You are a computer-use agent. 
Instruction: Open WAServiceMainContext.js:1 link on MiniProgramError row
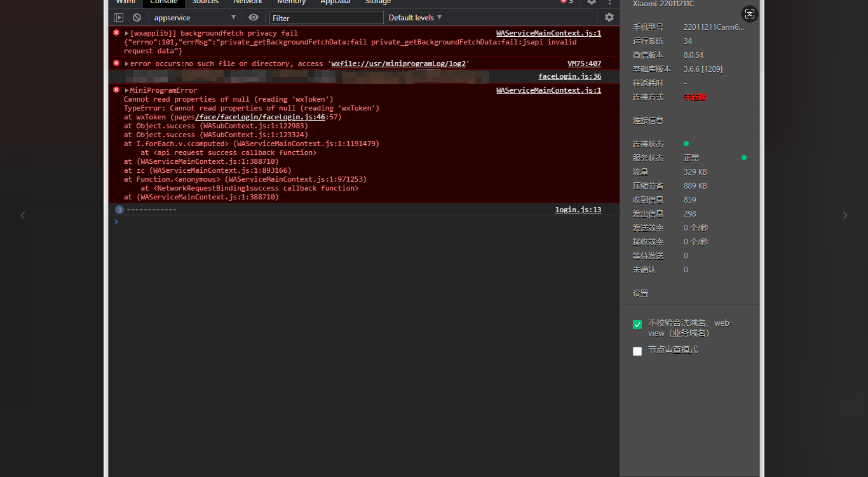coord(548,90)
